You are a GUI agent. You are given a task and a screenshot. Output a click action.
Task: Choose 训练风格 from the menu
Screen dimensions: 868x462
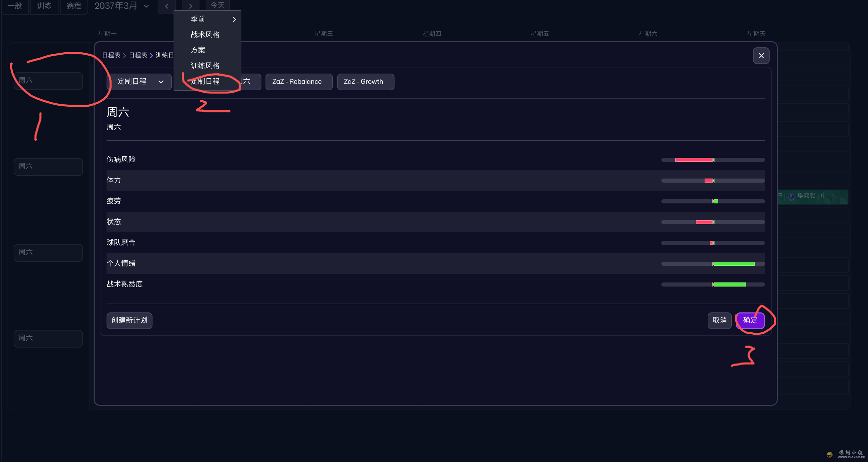coord(205,66)
